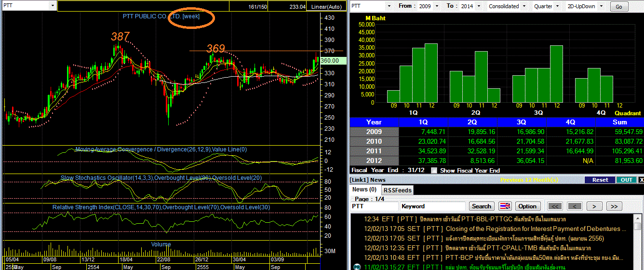Select the 2012 year row header

coord(374,161)
